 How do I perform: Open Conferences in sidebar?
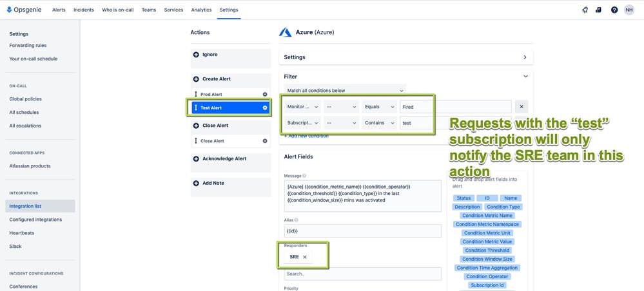coord(23,286)
